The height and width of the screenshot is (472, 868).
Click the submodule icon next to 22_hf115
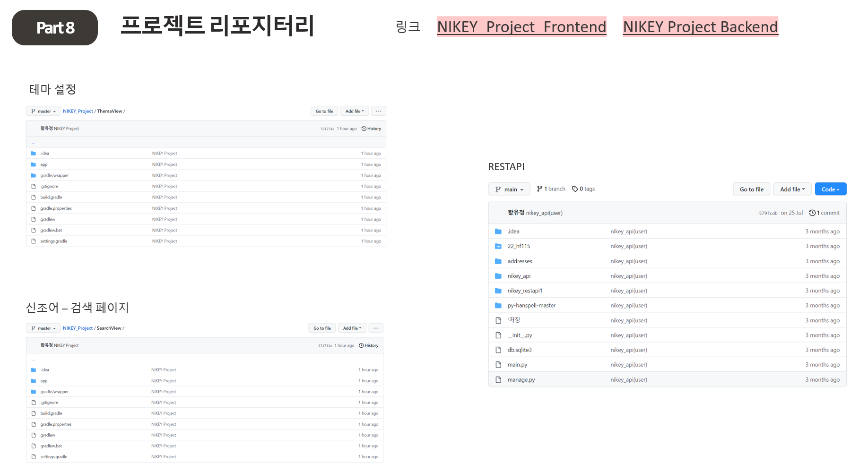[498, 246]
